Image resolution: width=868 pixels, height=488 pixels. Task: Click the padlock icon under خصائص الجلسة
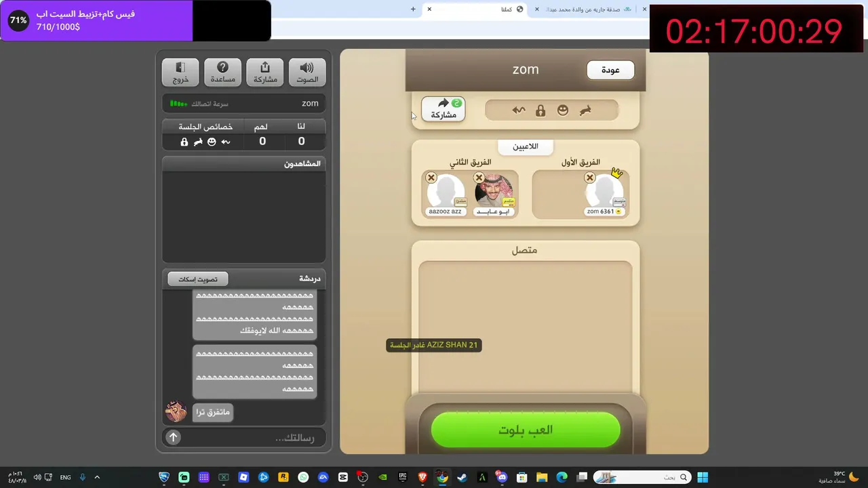[184, 142]
